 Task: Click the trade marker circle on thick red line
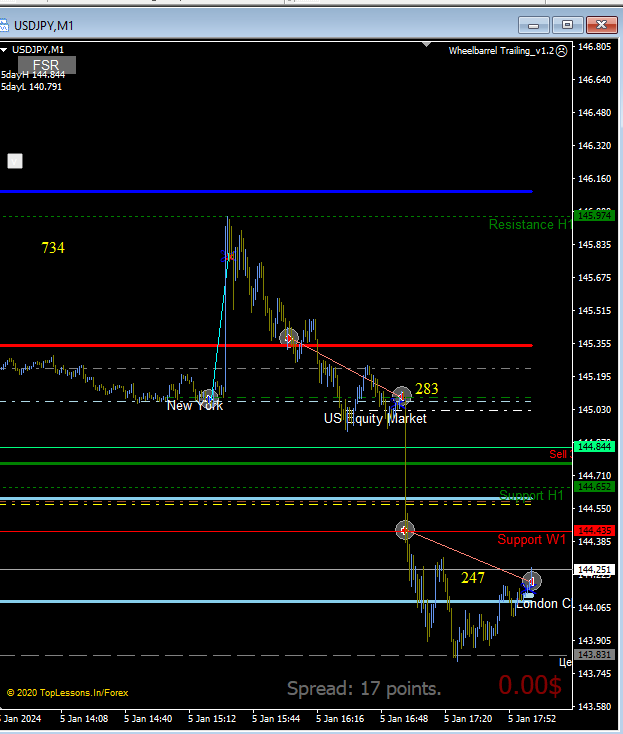click(x=288, y=338)
